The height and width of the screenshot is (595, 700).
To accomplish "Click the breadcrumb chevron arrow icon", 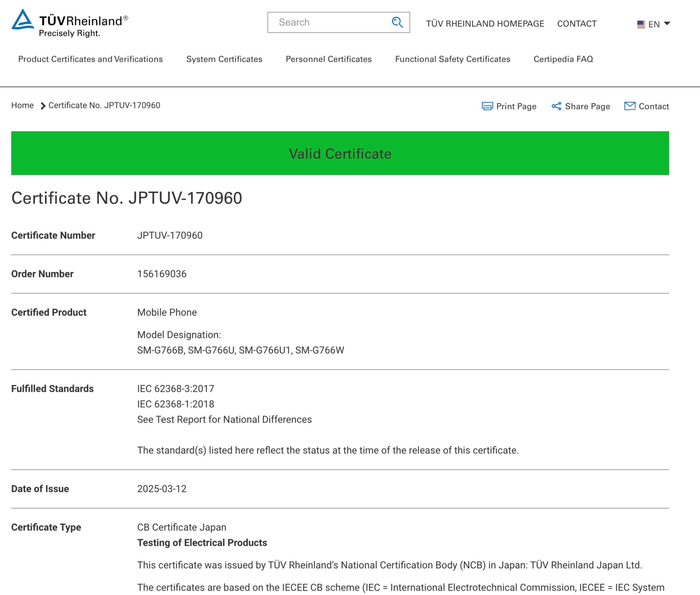I will [43, 106].
